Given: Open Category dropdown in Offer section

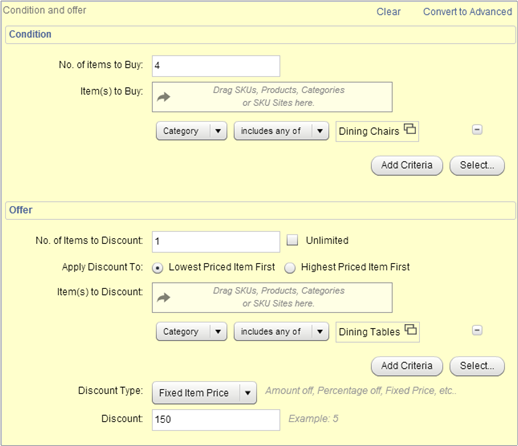Looking at the screenshot, I should tap(192, 331).
